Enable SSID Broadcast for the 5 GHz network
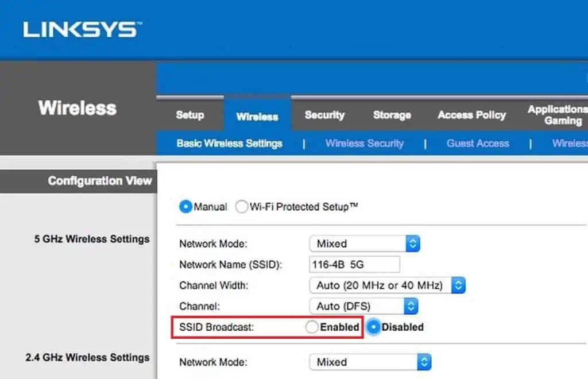The height and width of the screenshot is (379, 588). [312, 327]
